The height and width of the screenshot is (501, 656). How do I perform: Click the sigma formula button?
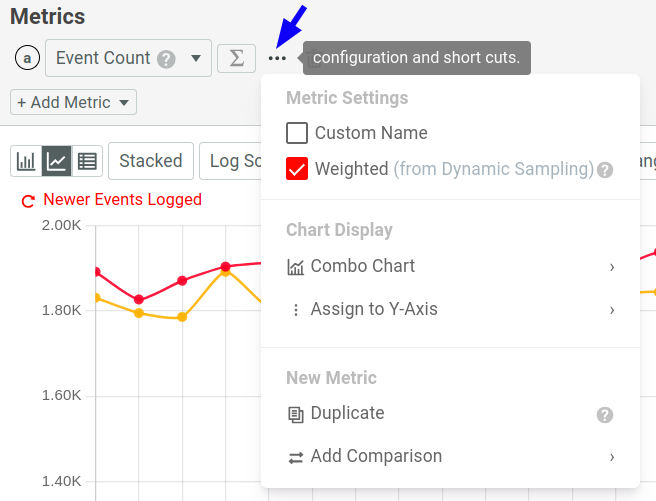pos(236,58)
